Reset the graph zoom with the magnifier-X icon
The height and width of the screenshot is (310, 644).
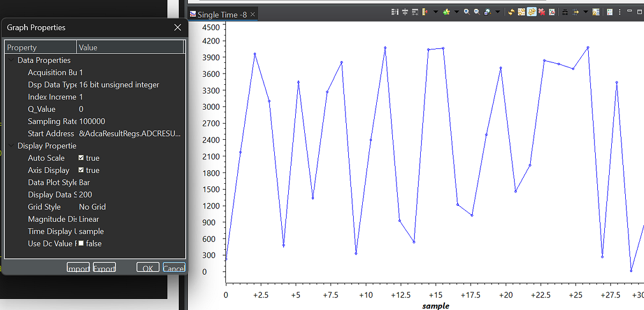coord(487,12)
